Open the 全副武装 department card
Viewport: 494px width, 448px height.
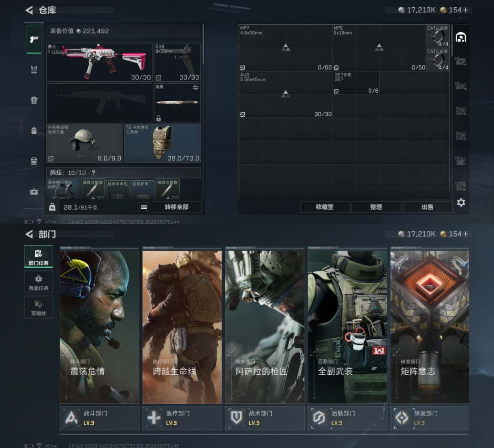tap(347, 325)
